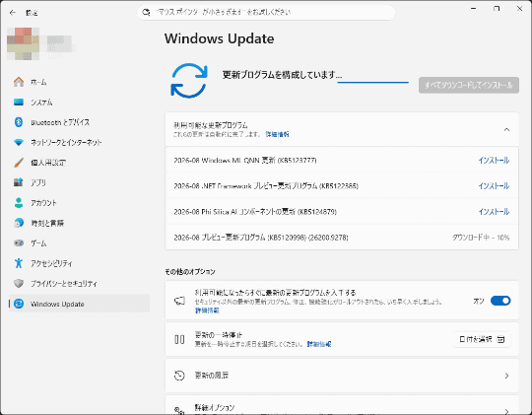Viewport: 532px width, 415px height.
Task: Open 個人用設定 paintbrush icon
Action: point(19,163)
